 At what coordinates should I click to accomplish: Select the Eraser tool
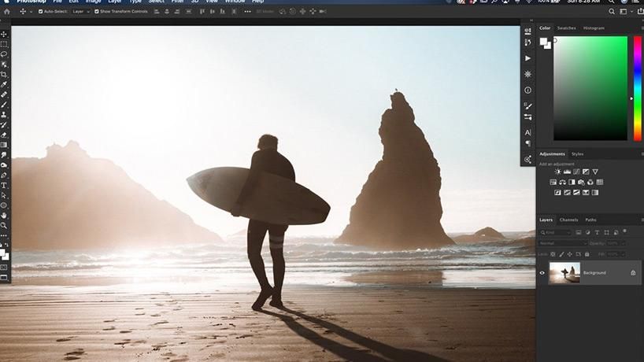click(4, 135)
